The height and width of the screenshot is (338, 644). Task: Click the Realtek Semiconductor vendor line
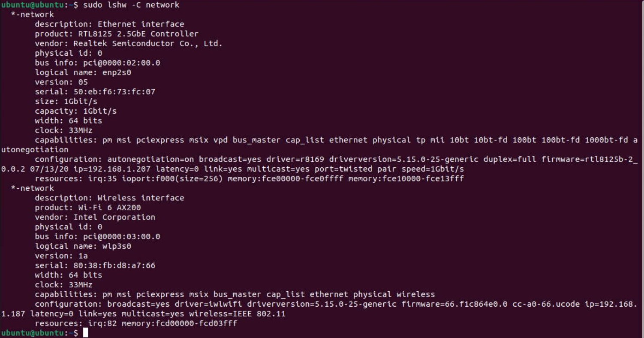pos(129,43)
